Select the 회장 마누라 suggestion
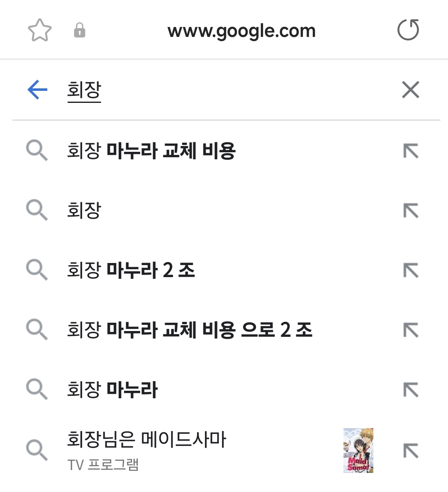448x492 pixels. point(112,390)
